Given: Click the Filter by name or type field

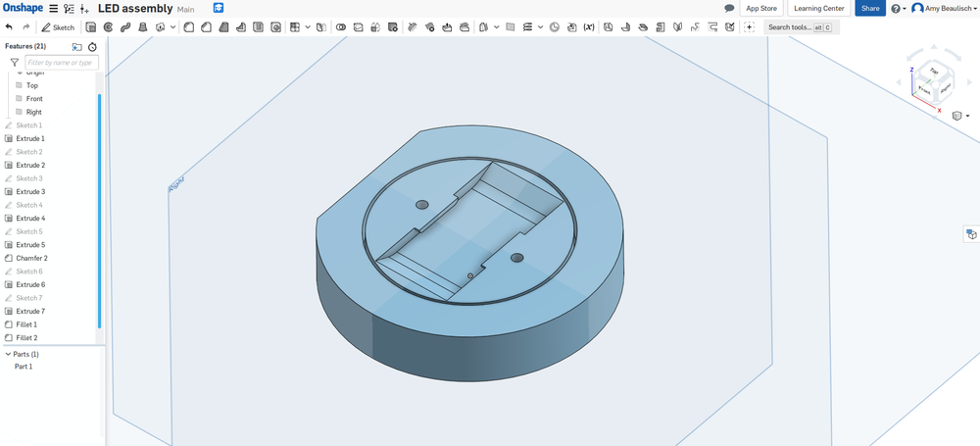Looking at the screenshot, I should pyautogui.click(x=61, y=63).
